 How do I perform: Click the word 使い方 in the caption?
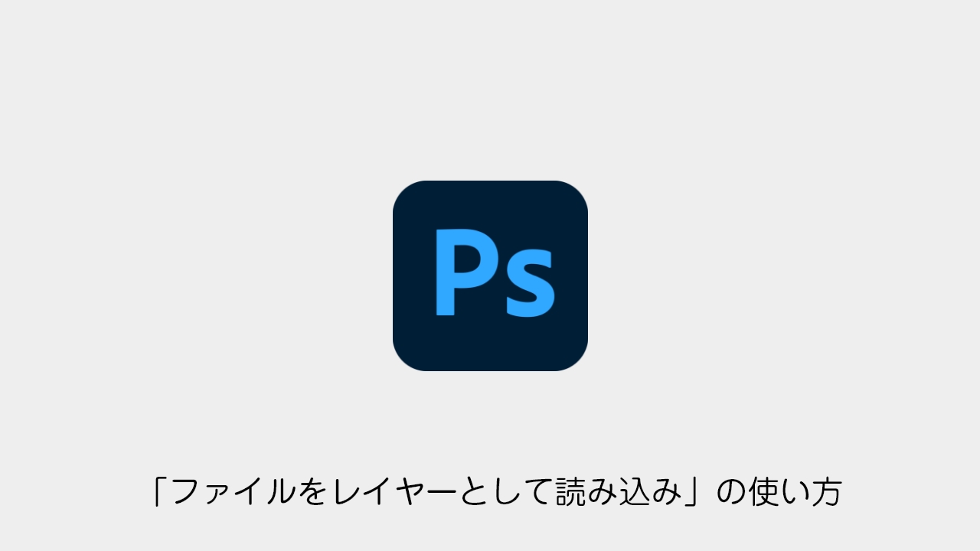point(796,492)
